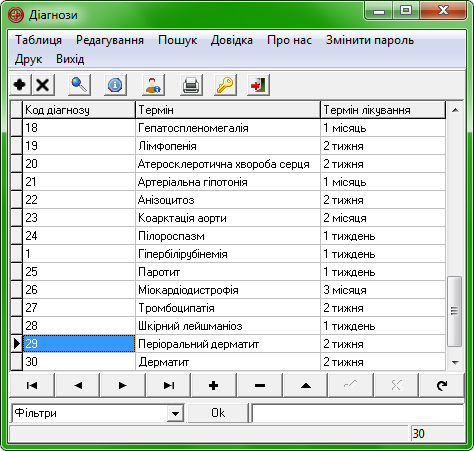Click the highlighted code 29 cell
474x451 pixels.
79,344
